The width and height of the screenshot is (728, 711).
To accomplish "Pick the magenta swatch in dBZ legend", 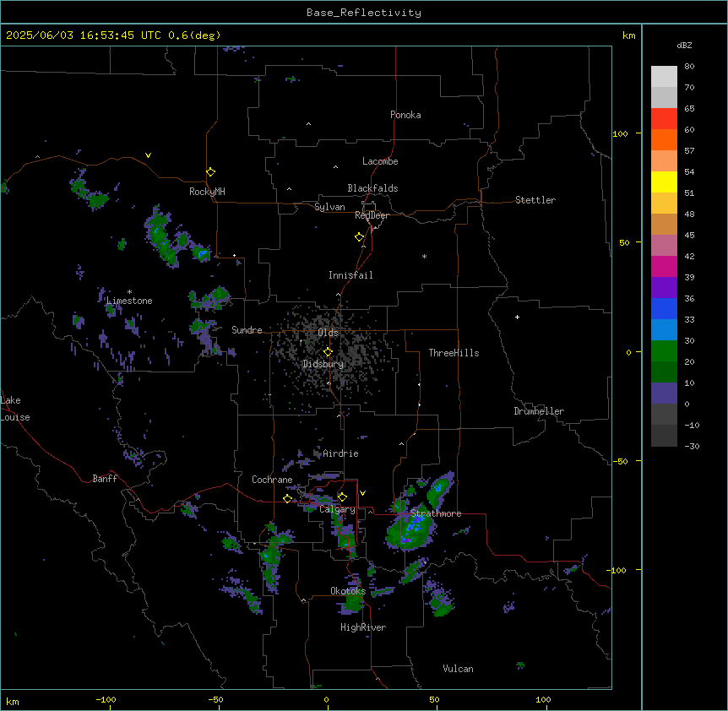I will [664, 266].
